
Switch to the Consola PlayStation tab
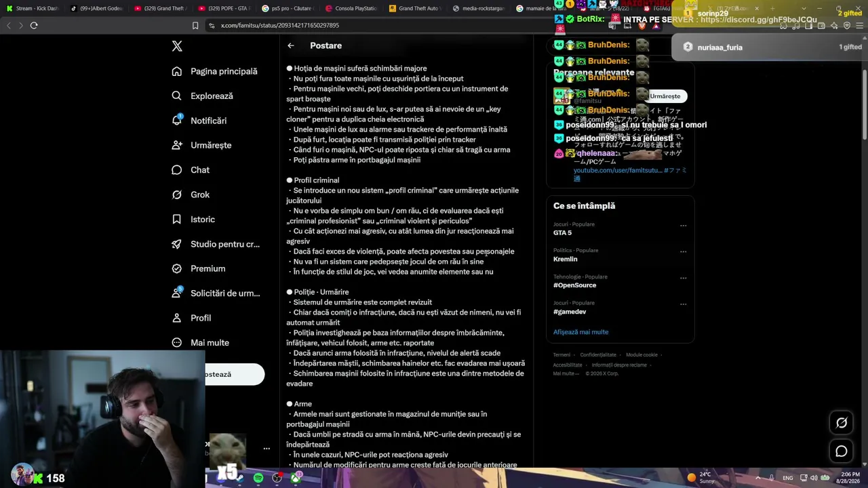[x=351, y=8]
